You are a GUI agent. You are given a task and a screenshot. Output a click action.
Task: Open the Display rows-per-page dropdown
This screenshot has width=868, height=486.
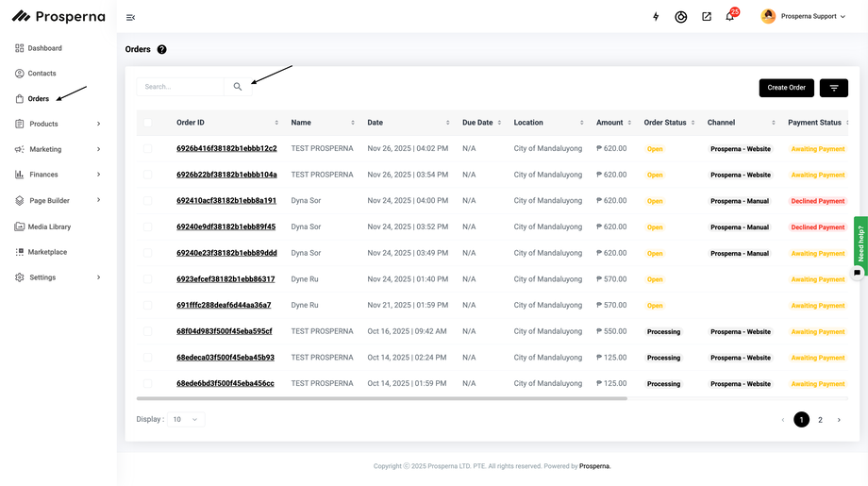pyautogui.click(x=185, y=419)
